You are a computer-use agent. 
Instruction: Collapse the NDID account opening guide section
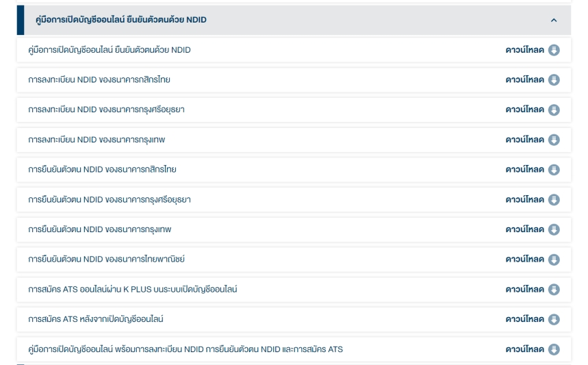(554, 20)
